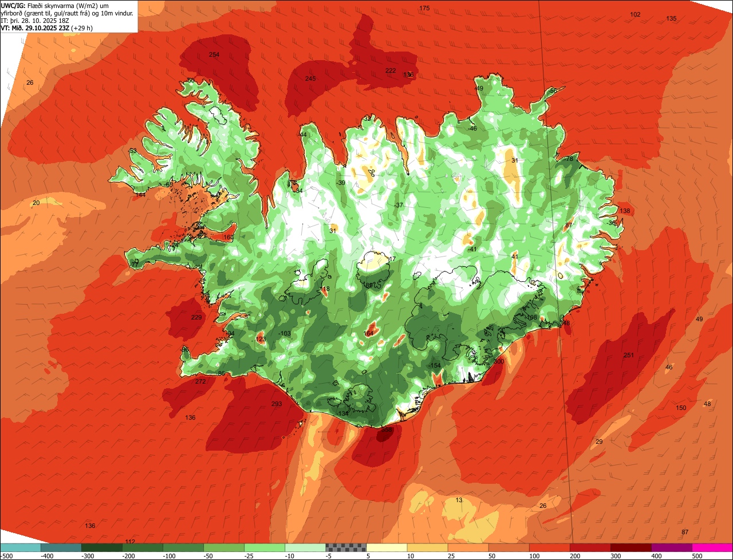Click the legend swatch between 50 and 100
This screenshot has width=733, height=560.
pyautogui.click(x=509, y=547)
